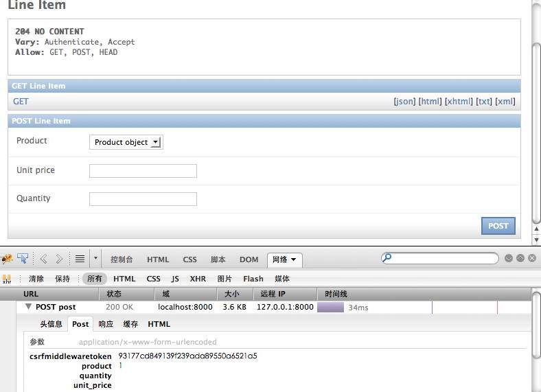541x392 pixels.
Task: Sort by 远程 IP column header
Action: click(x=286, y=294)
